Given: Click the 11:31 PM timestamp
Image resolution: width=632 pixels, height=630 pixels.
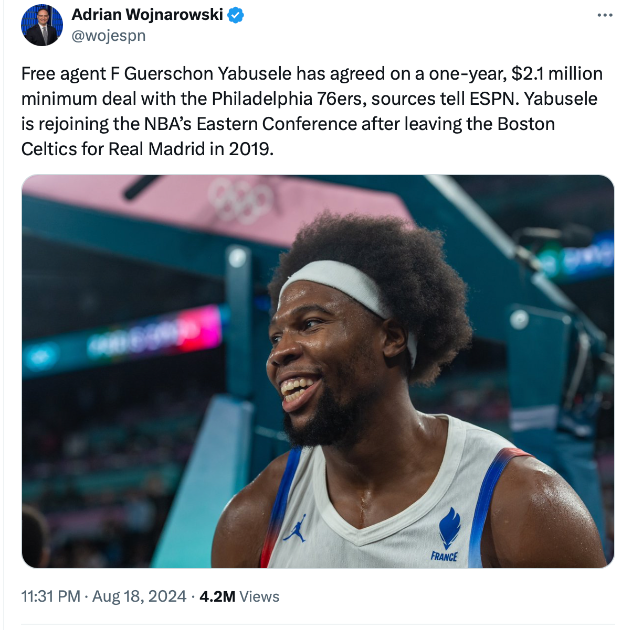Looking at the screenshot, I should [49, 596].
